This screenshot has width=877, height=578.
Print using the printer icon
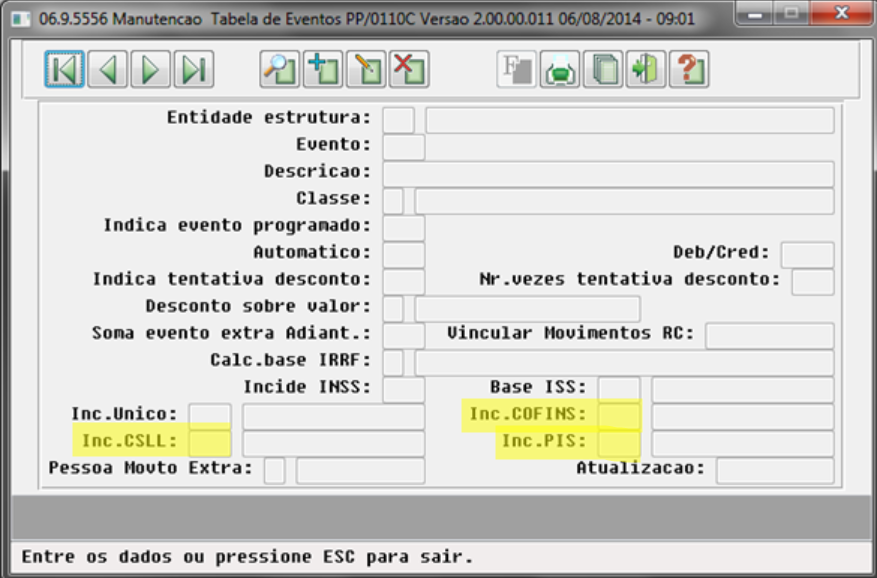click(559, 69)
